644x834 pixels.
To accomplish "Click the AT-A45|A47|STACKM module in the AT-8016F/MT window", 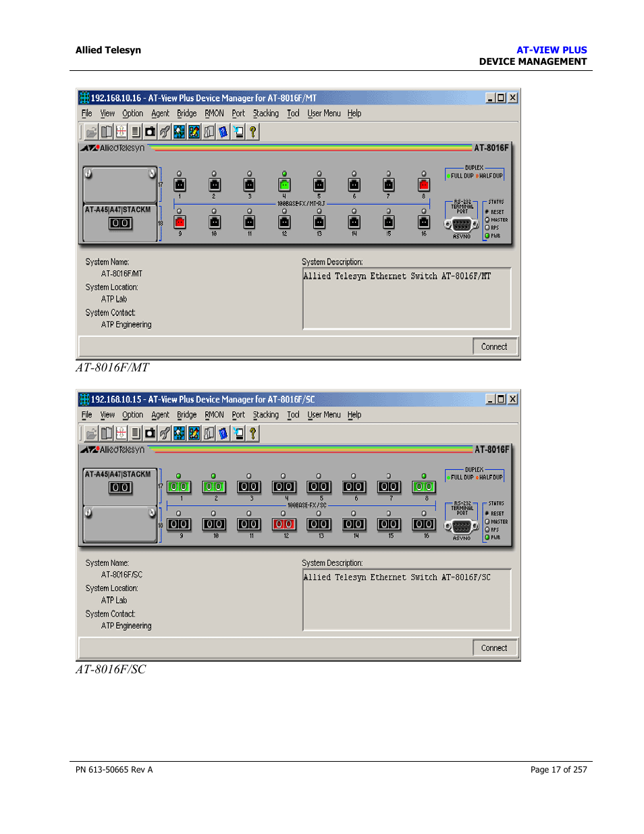I will pos(120,223).
